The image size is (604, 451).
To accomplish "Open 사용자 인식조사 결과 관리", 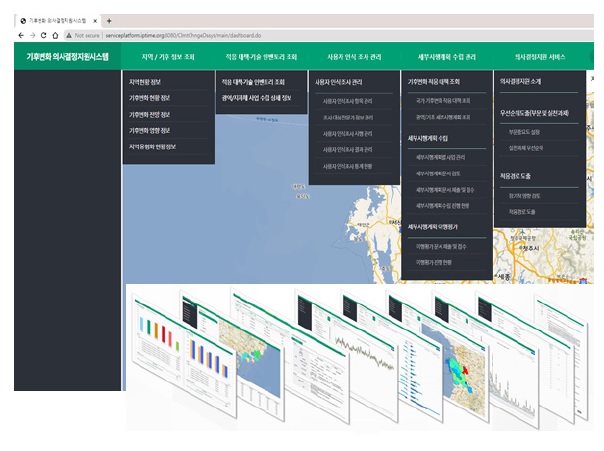I will click(x=347, y=150).
